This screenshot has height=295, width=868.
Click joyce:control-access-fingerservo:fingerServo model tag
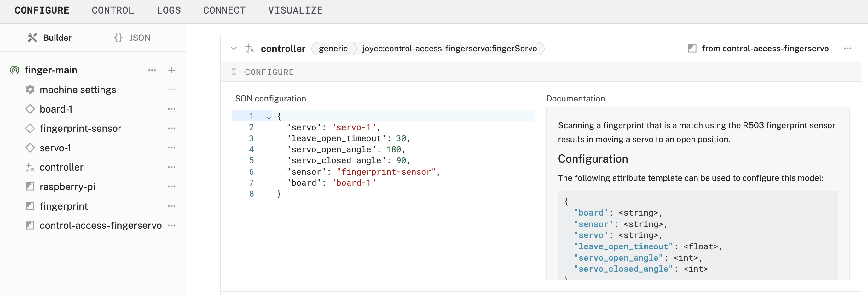tap(449, 49)
